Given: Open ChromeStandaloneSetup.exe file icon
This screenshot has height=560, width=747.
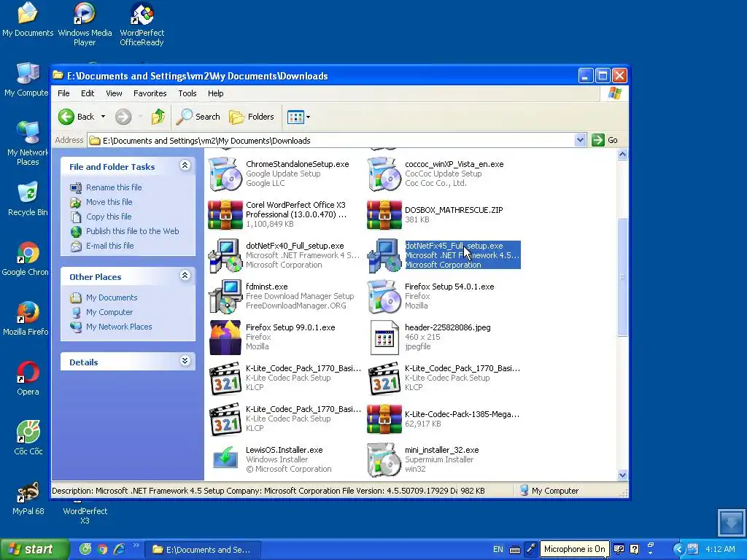Looking at the screenshot, I should (x=225, y=174).
